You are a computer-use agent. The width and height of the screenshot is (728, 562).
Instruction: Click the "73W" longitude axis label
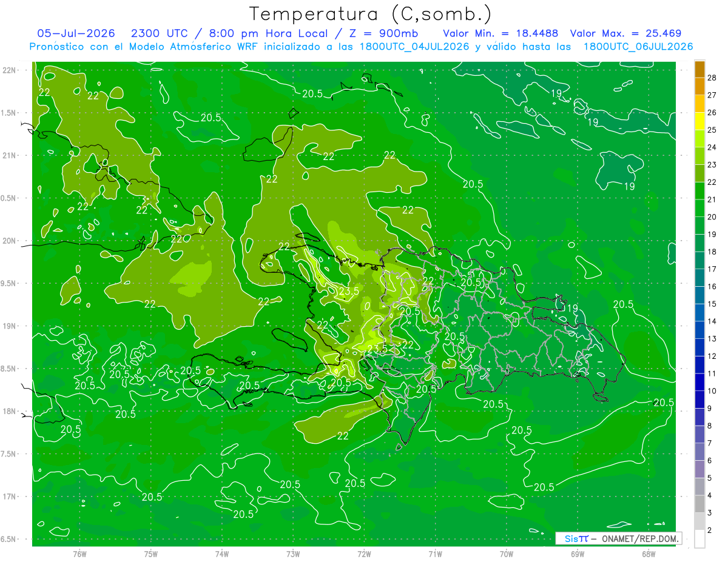[293, 554]
